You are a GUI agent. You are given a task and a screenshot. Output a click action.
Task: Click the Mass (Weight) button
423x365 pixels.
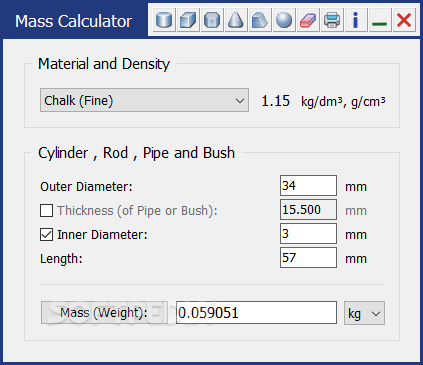click(x=104, y=313)
